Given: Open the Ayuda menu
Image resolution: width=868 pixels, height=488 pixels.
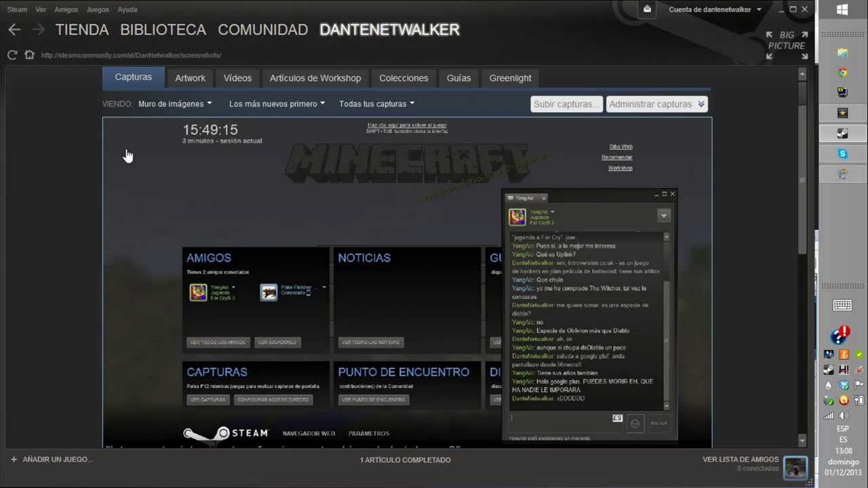Looking at the screenshot, I should (x=127, y=9).
